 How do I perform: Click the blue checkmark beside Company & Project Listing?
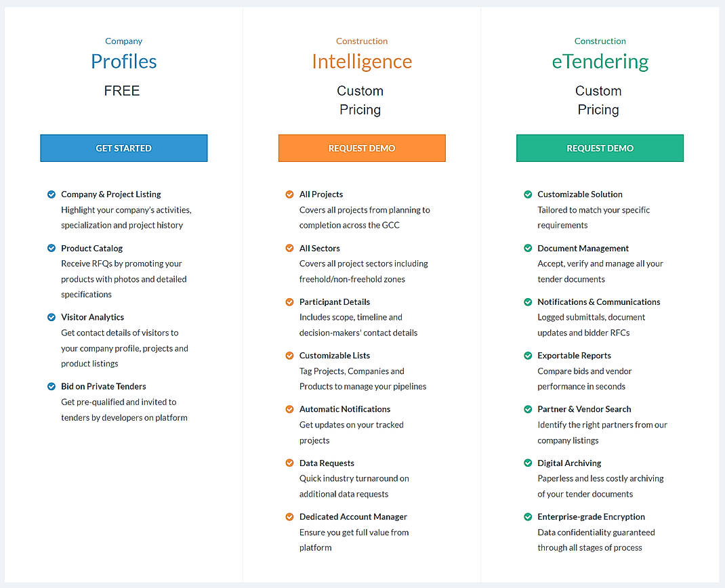coord(51,194)
